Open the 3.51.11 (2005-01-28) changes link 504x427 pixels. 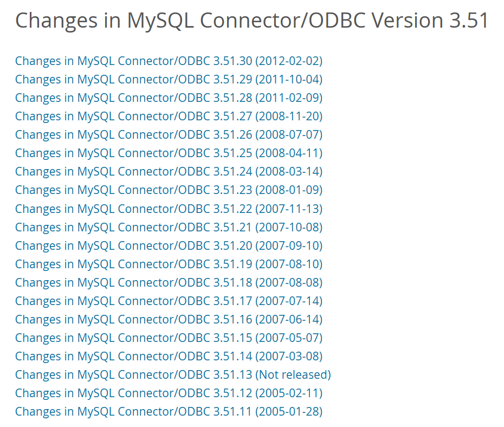click(x=169, y=411)
